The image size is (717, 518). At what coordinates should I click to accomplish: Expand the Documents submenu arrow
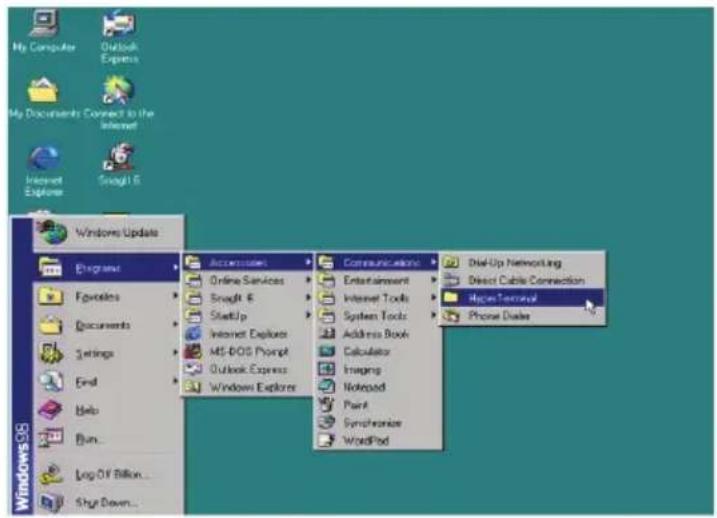[175, 325]
